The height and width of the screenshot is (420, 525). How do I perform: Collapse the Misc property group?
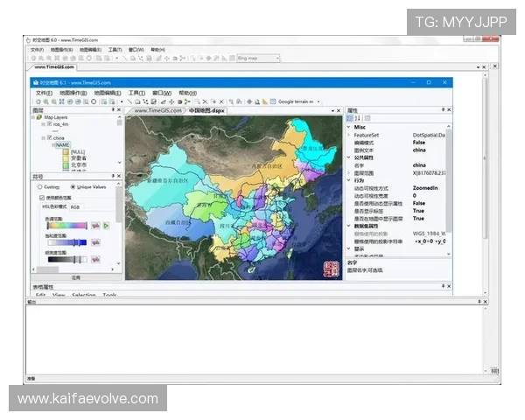pyautogui.click(x=348, y=127)
